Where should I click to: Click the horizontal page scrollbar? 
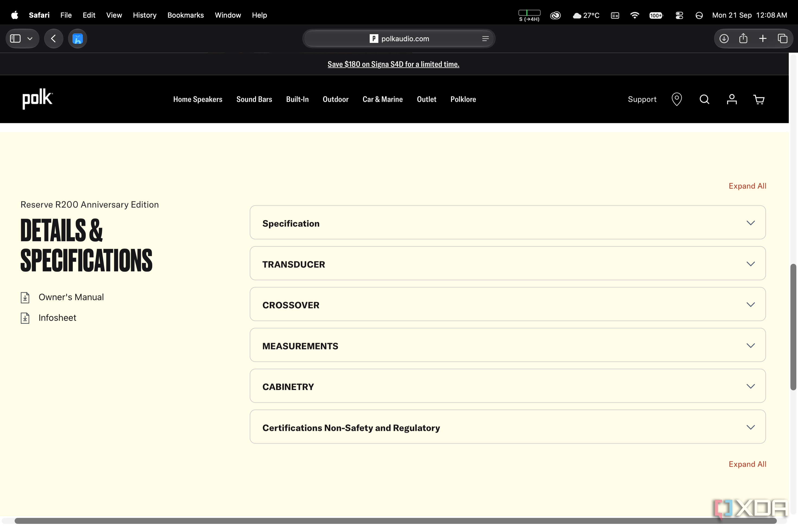pos(396,521)
